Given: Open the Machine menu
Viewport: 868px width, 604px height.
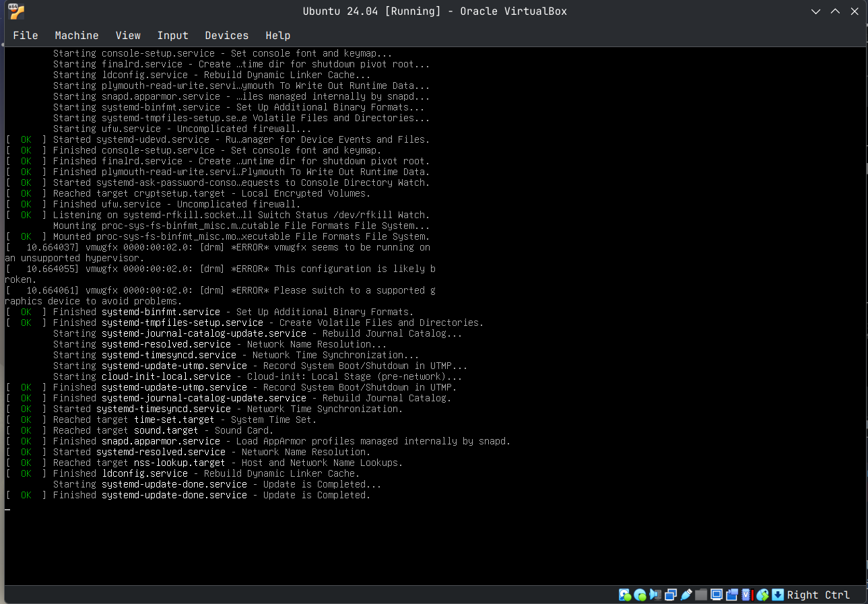Looking at the screenshot, I should tap(77, 36).
